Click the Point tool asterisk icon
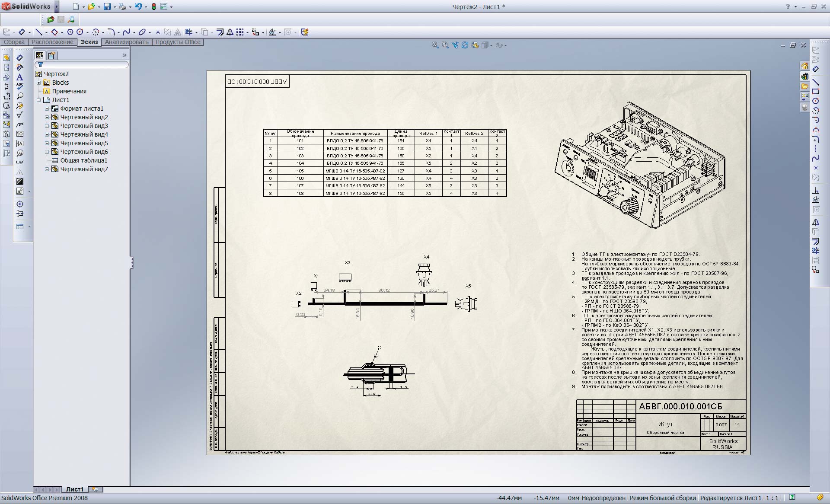 coord(158,32)
